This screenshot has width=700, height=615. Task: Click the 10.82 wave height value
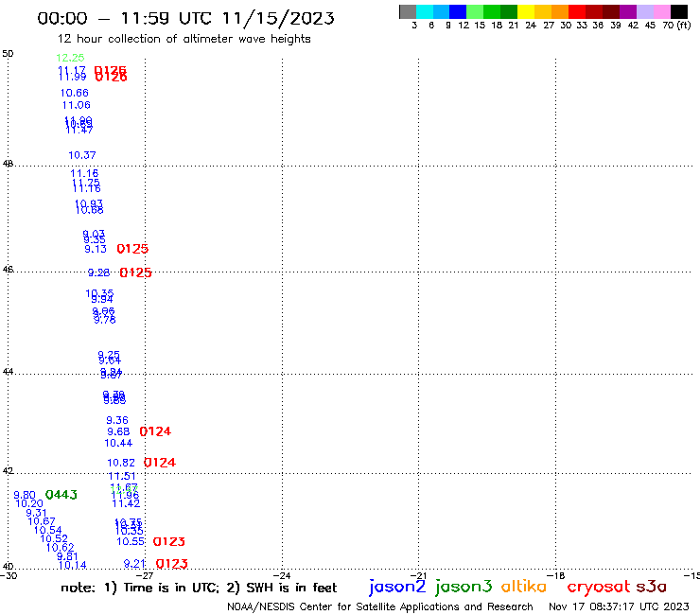coord(121,463)
